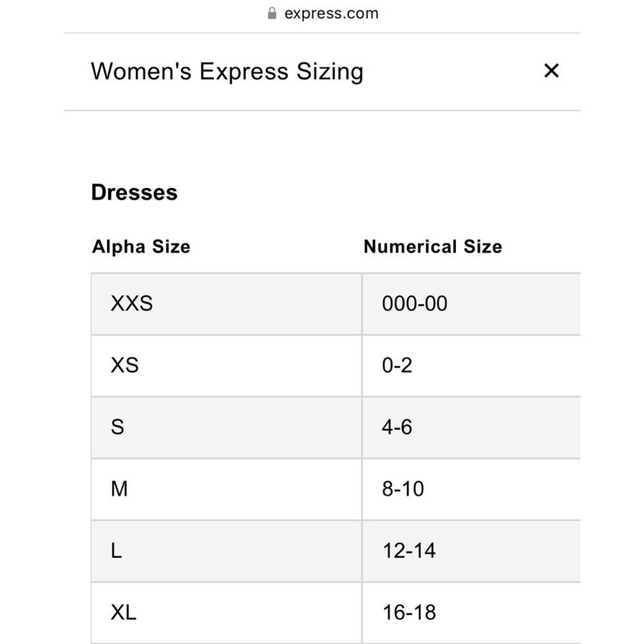Select the 8-10 numerical size cell

[x=471, y=489]
